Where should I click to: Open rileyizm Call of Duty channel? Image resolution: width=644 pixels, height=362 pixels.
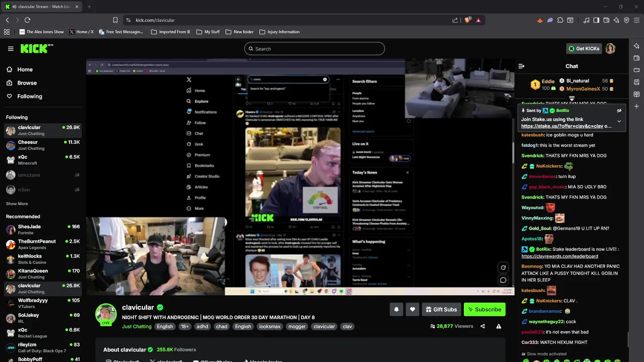point(43,347)
